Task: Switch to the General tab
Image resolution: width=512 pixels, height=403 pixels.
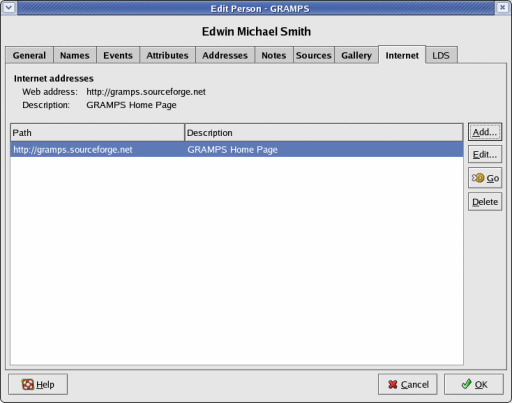Action: coord(29,55)
